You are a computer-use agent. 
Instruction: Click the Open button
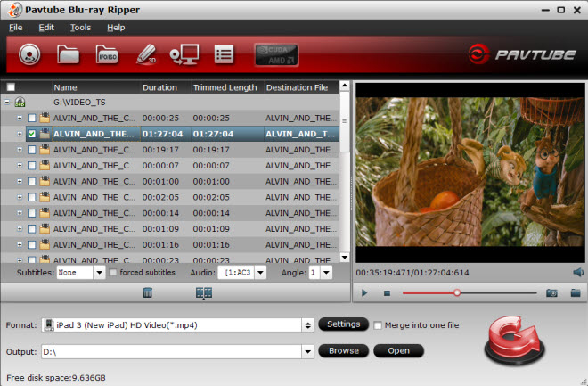(398, 350)
